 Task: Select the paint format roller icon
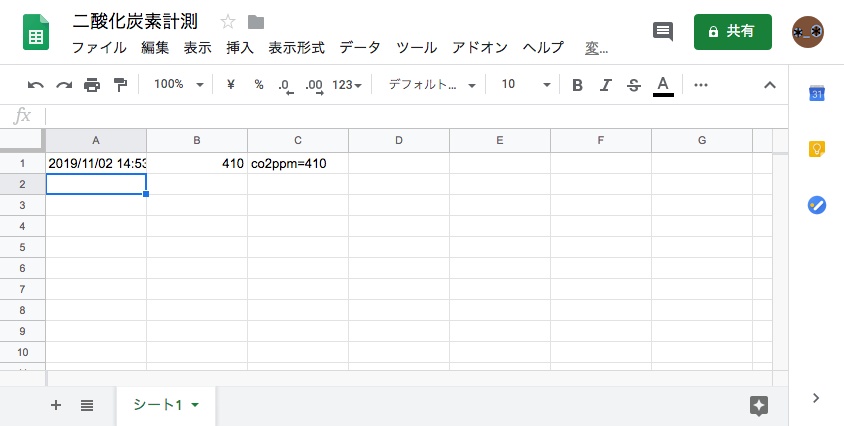(120, 85)
